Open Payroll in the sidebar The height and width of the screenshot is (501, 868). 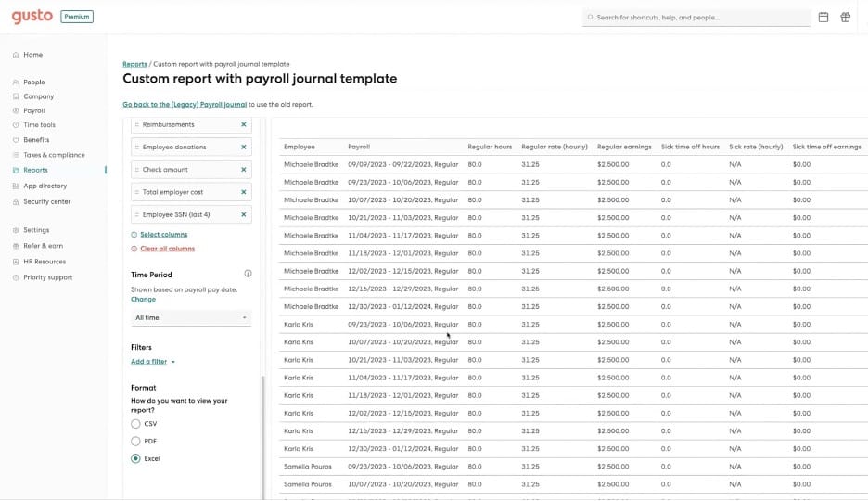click(x=33, y=110)
